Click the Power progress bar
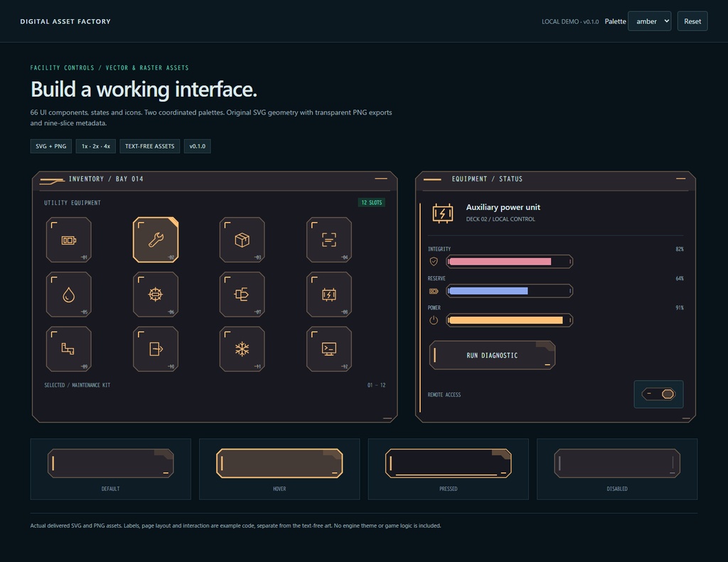Viewport: 728px width, 562px height. pyautogui.click(x=509, y=320)
